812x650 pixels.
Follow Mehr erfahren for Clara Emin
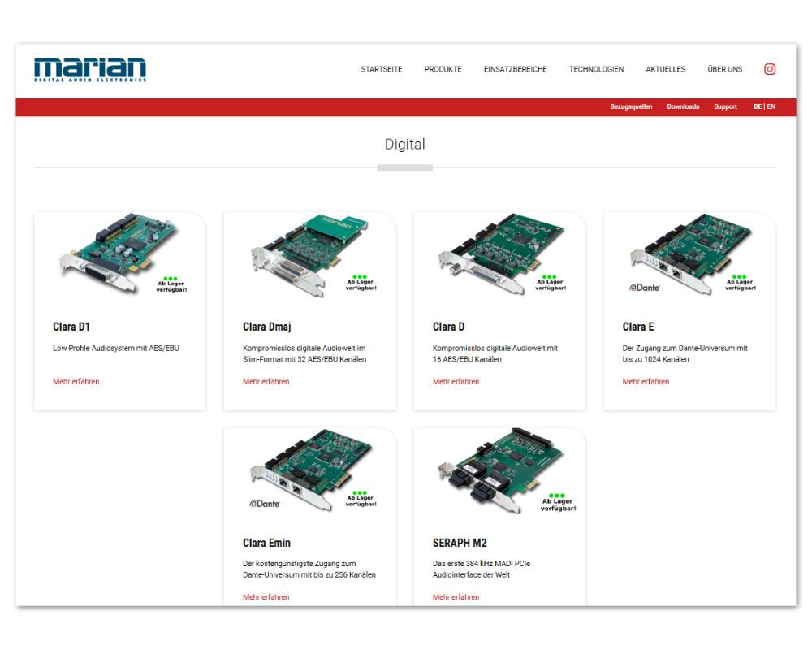click(266, 597)
